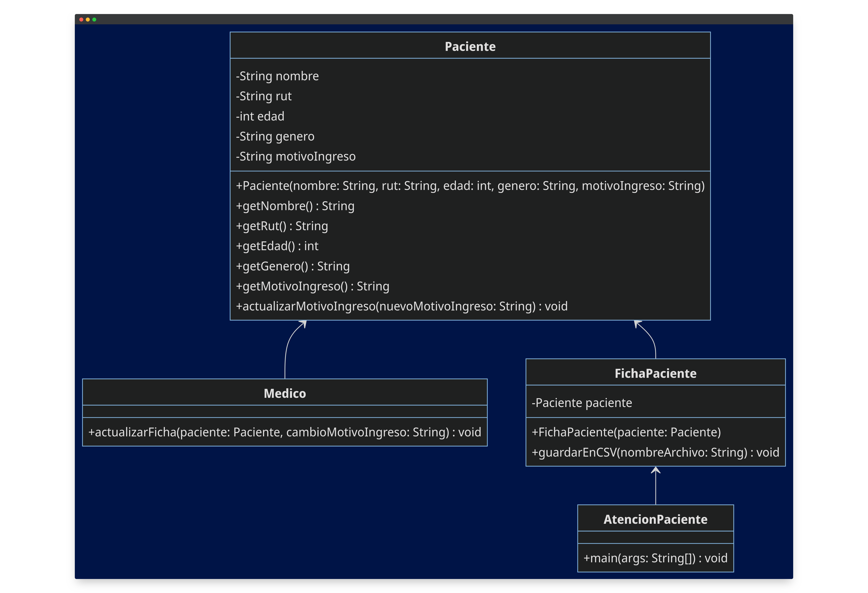Click the '+getNombre() : String' method
Image resolution: width=868 pixels, height=593 pixels.
[x=295, y=206]
